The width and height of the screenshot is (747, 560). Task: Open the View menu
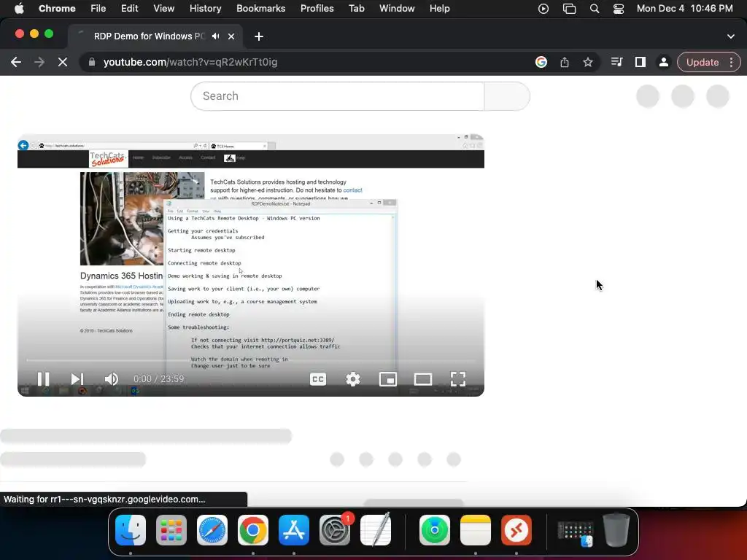(164, 9)
